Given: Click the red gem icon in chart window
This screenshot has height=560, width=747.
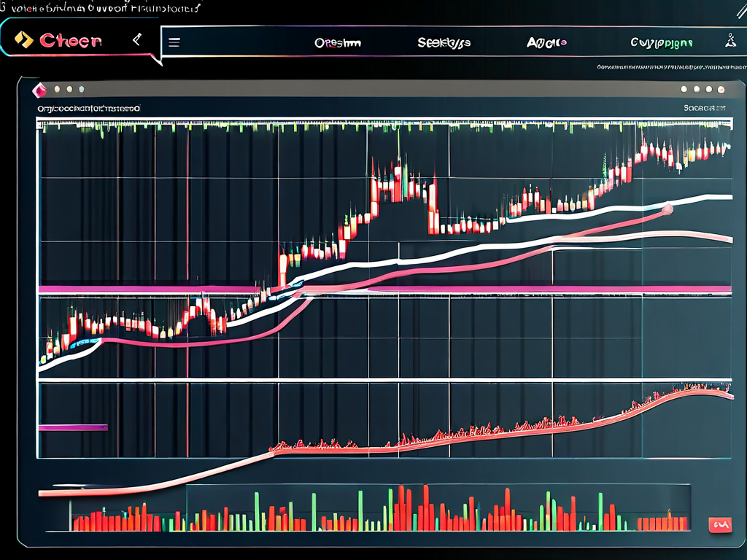Looking at the screenshot, I should click(x=39, y=90).
